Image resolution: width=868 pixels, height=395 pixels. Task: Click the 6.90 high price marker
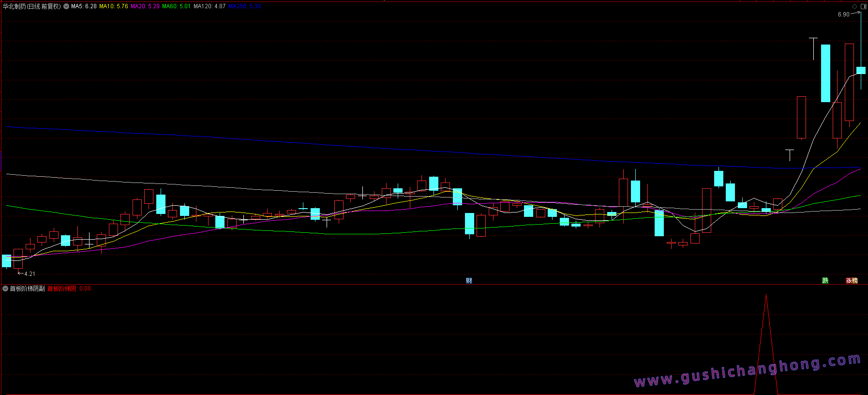(843, 15)
